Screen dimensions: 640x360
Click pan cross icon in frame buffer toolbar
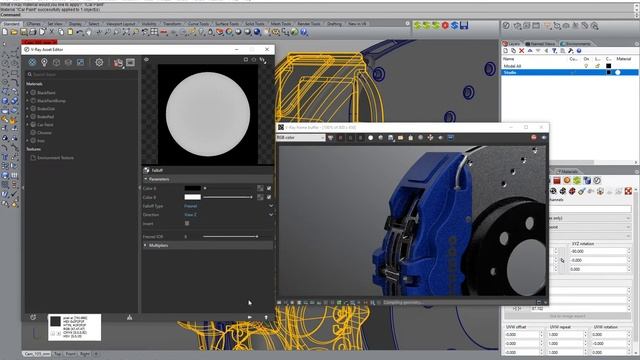coord(430,138)
